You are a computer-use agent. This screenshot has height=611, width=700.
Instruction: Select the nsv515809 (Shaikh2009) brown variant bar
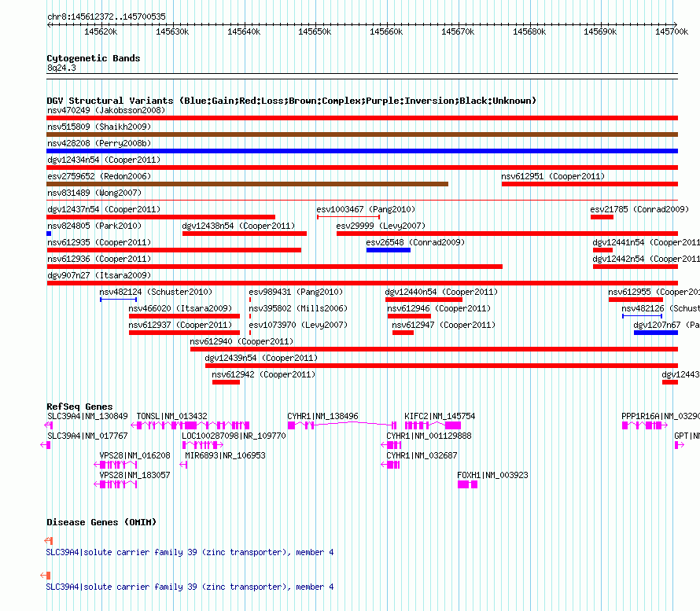[x=362, y=134]
